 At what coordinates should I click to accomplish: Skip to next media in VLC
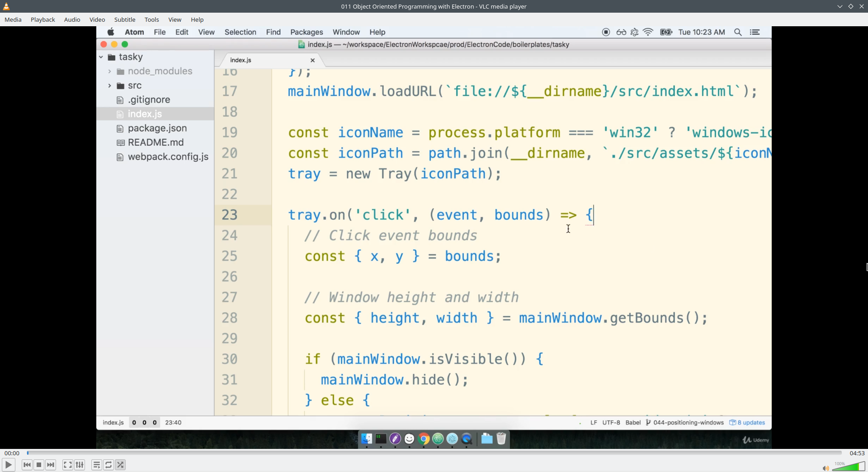[51, 465]
